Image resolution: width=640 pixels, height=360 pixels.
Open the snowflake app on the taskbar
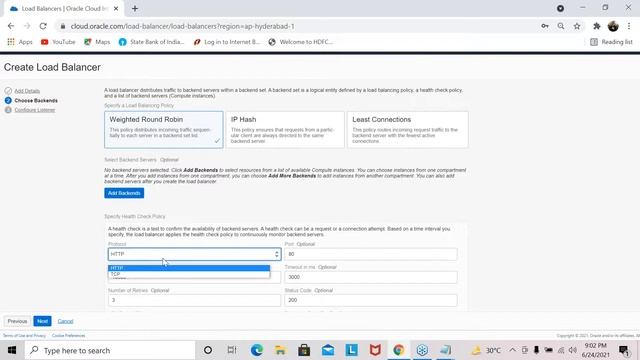pyautogui.click(x=422, y=350)
